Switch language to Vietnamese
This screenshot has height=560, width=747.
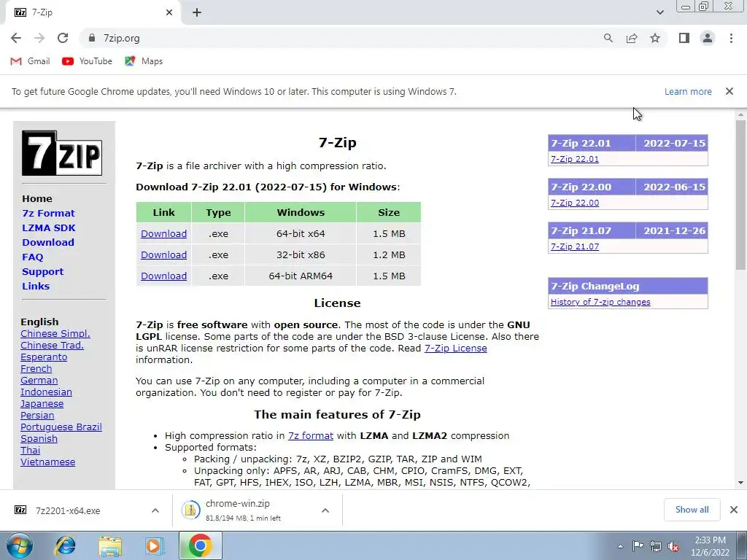click(x=47, y=462)
